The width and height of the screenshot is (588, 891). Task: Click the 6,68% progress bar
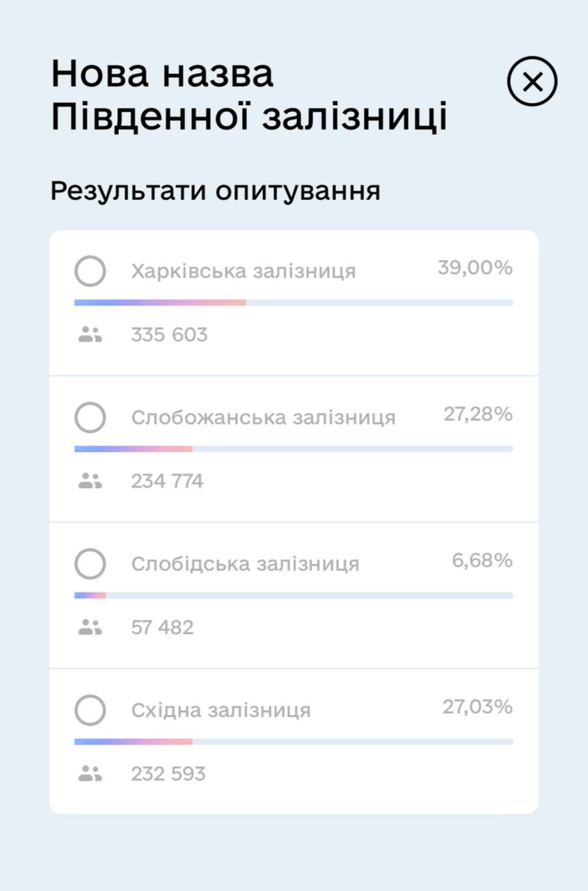point(294,595)
